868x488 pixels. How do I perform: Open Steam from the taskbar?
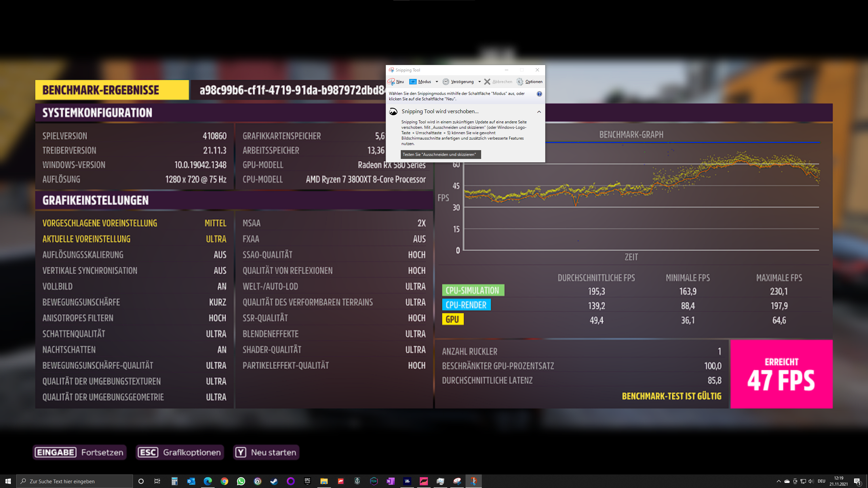274,481
